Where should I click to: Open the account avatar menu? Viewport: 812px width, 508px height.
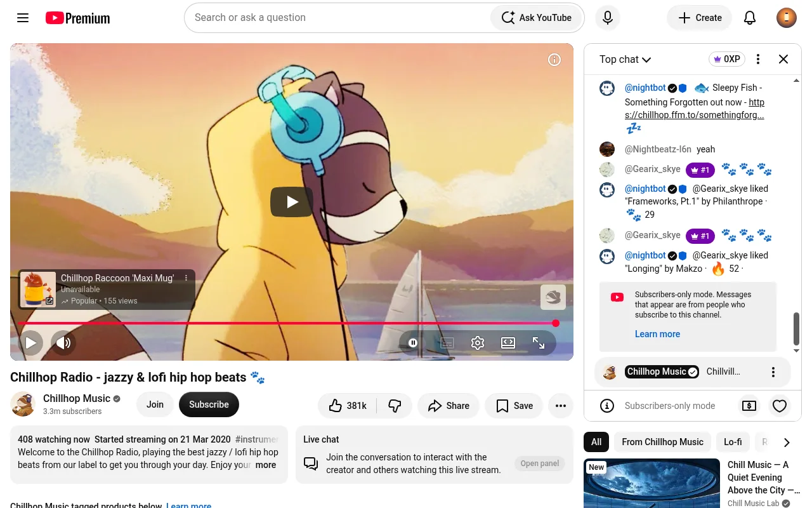(x=787, y=18)
